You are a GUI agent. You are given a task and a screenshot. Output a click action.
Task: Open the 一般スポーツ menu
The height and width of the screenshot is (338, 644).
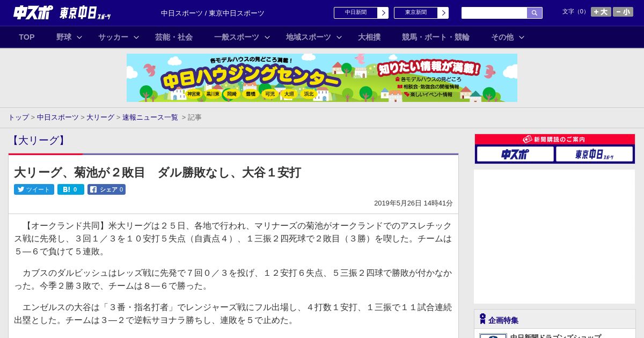pyautogui.click(x=237, y=37)
